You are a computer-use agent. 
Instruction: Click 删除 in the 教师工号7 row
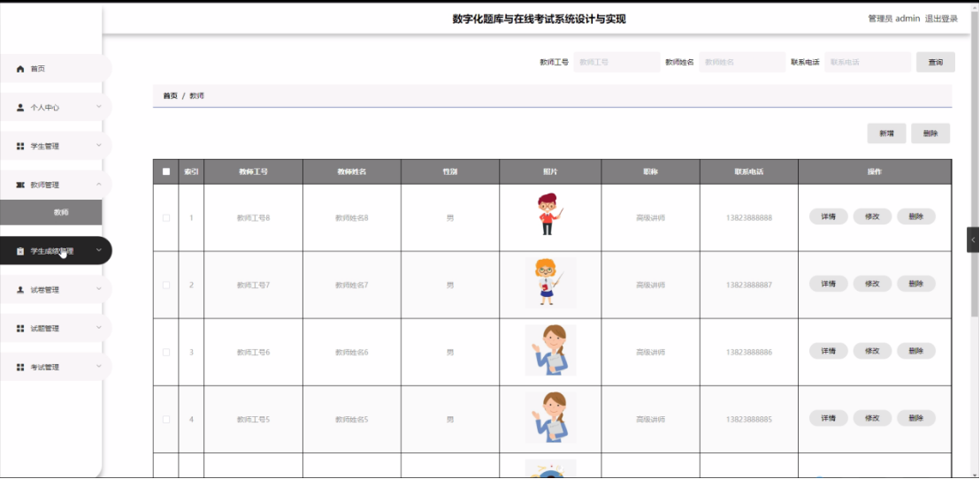[x=916, y=284]
